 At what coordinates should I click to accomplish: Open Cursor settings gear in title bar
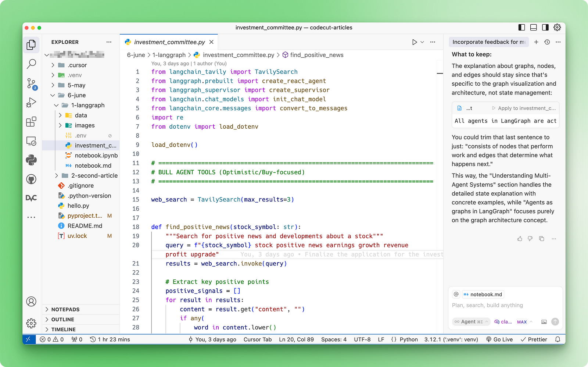click(x=557, y=27)
